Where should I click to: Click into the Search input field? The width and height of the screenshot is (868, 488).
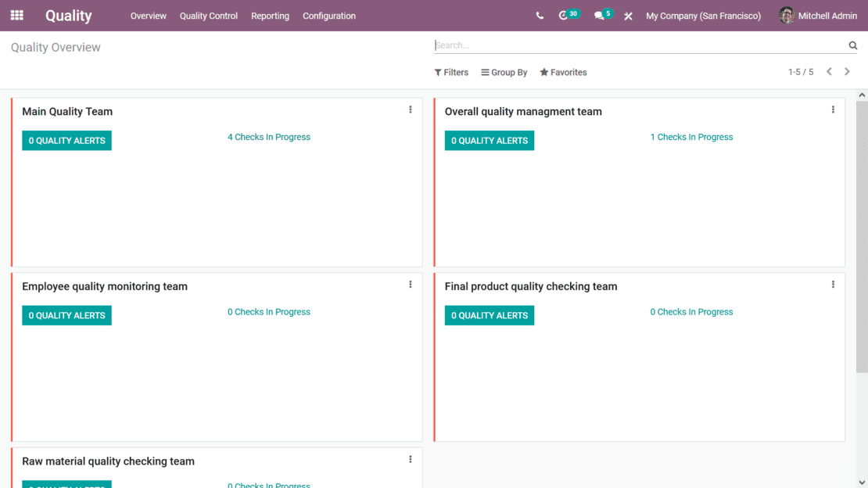tap(637, 45)
